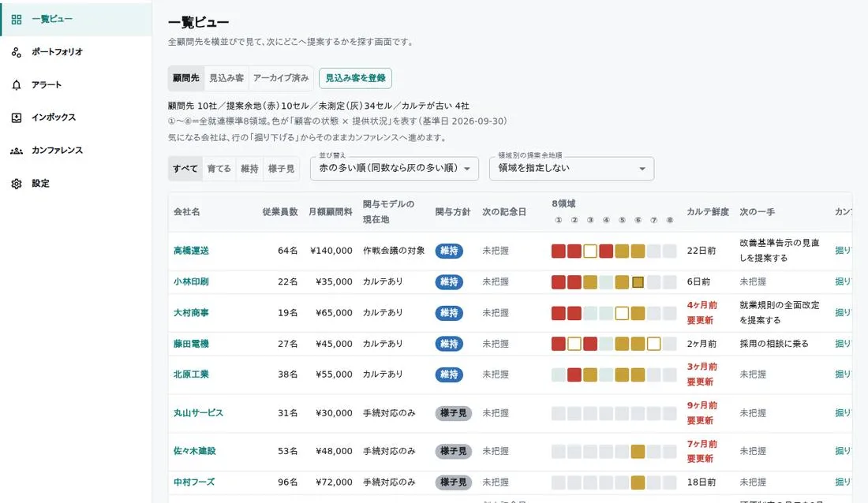Image resolution: width=868 pixels, height=503 pixels.
Task: Click 丸山サービス's 9ヶ月前 要更新 warning
Action: [x=702, y=413]
